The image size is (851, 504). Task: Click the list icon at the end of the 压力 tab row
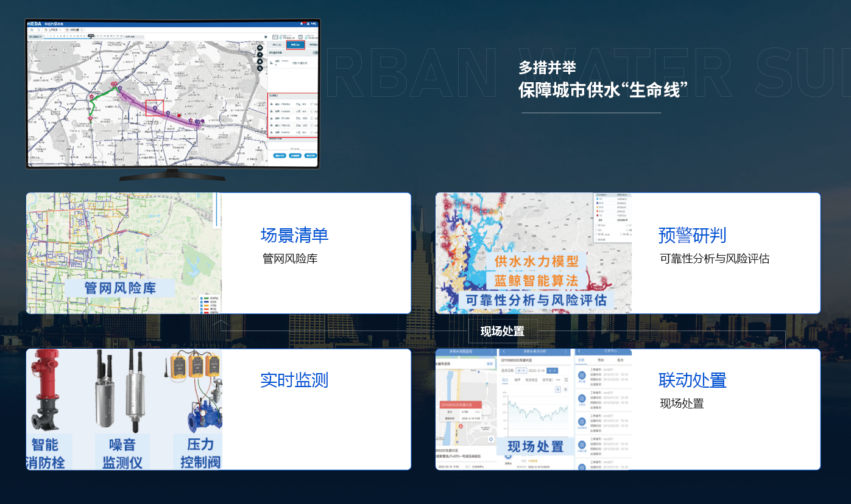(x=566, y=380)
